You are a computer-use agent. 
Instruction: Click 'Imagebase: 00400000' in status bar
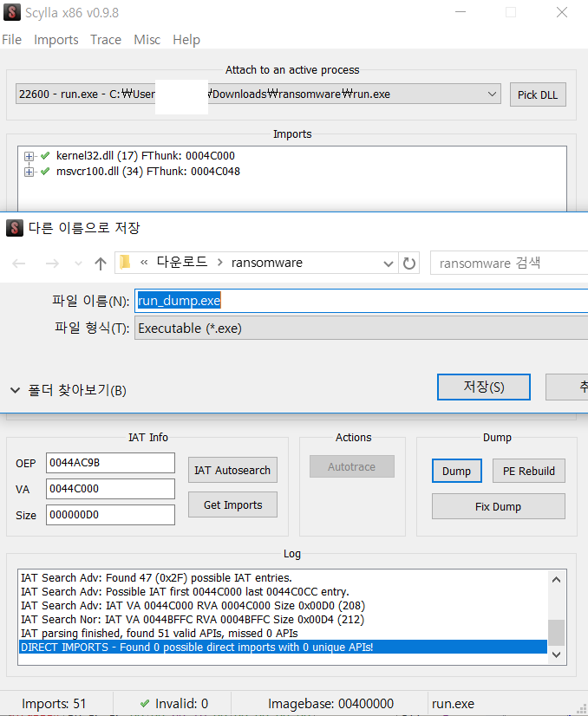(x=330, y=704)
